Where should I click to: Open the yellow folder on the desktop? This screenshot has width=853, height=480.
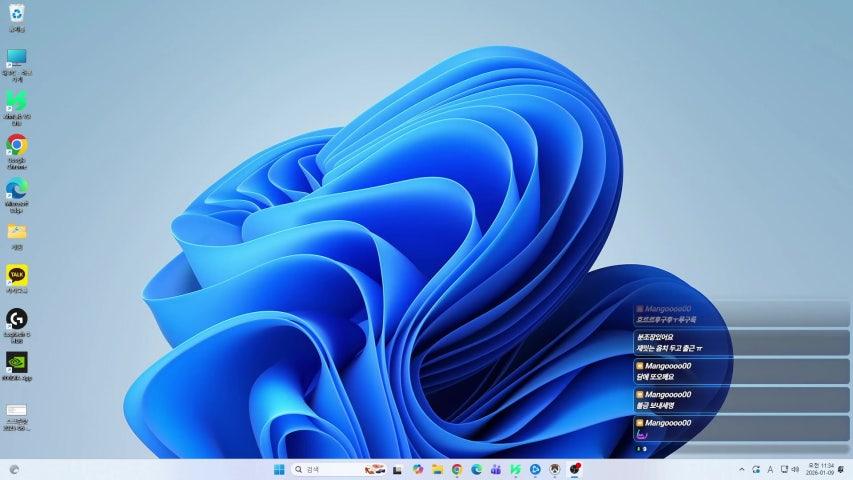coord(17,231)
